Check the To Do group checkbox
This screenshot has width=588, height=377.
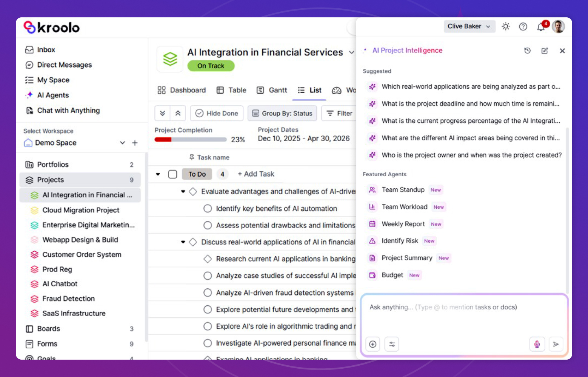[172, 174]
